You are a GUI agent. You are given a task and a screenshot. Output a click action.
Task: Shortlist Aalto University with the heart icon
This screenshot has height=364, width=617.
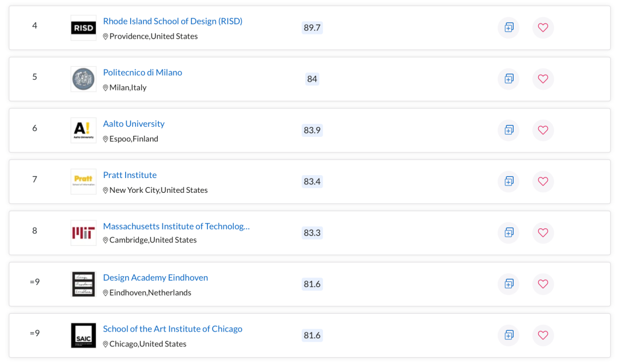[543, 130]
